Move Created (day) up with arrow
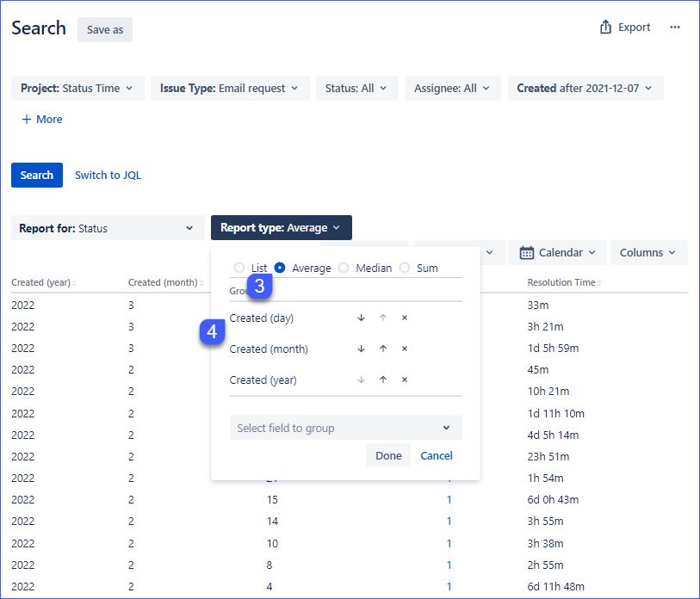The height and width of the screenshot is (599, 700). [383, 318]
